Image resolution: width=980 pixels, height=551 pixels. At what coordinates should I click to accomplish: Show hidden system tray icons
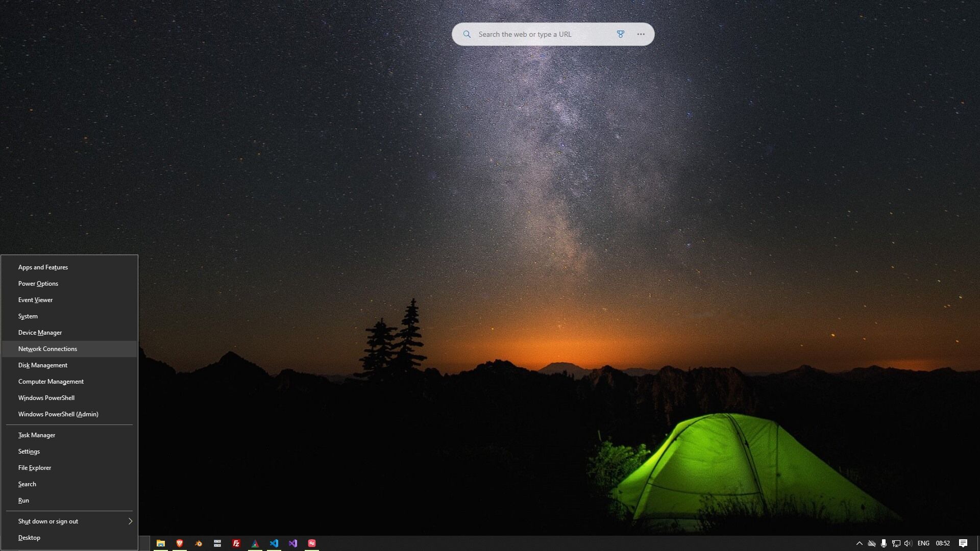pyautogui.click(x=859, y=543)
